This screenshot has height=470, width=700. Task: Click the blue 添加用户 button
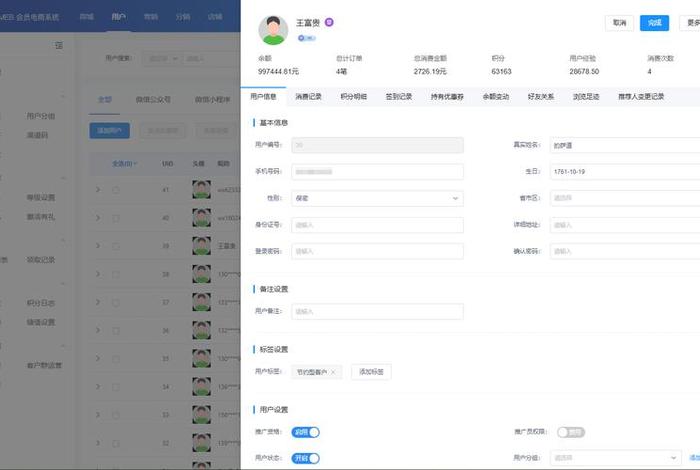pos(109,130)
